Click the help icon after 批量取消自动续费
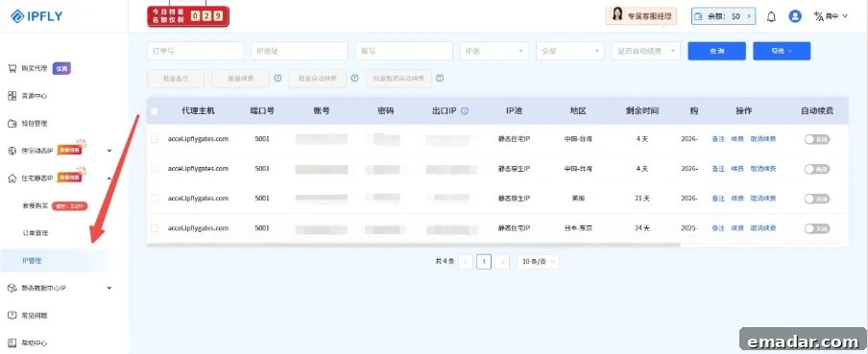The image size is (868, 354). point(440,79)
